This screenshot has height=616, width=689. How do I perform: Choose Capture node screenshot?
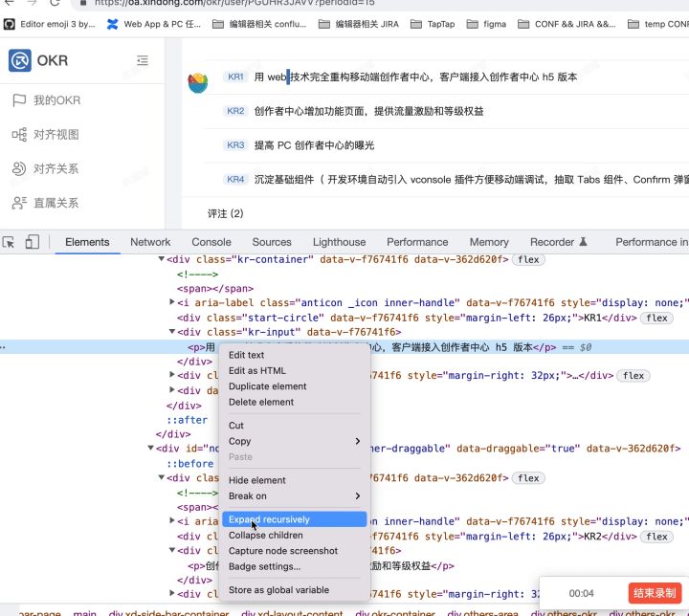295,551
